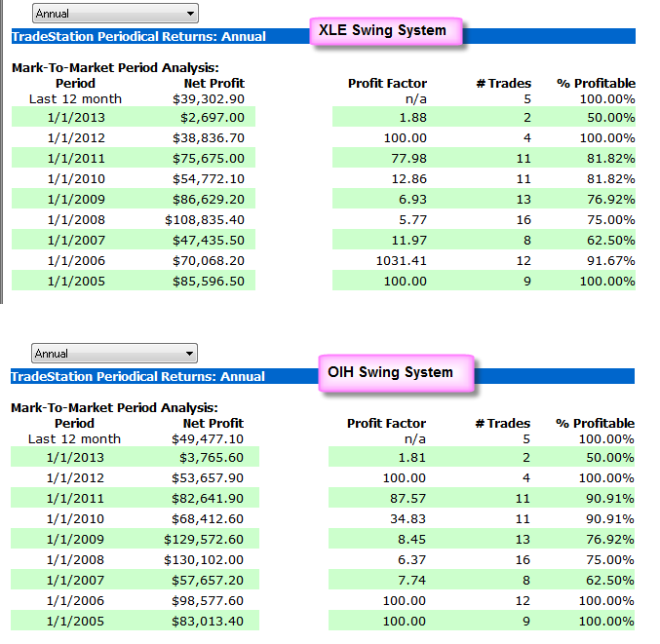The image size is (660, 644).
Task: Select OIH net profit $53,657.90
Action: [x=208, y=478]
